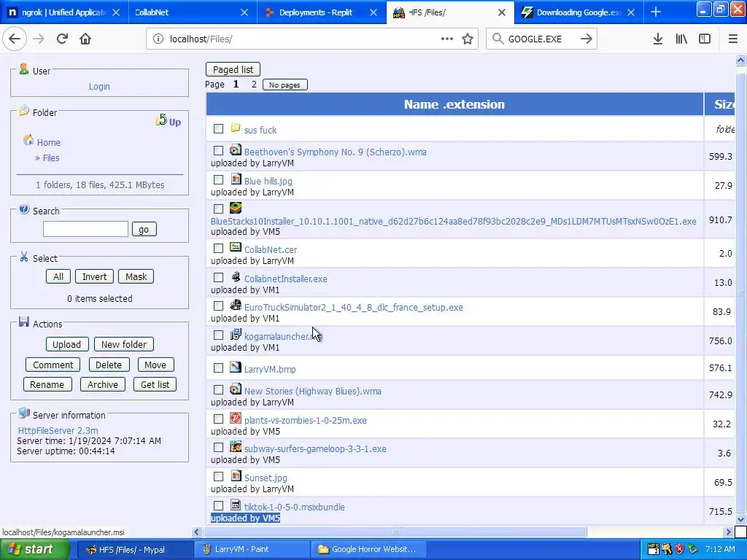The image size is (747, 560).
Task: Tick the checkbox for BlueStacks installer
Action: coord(218,209)
